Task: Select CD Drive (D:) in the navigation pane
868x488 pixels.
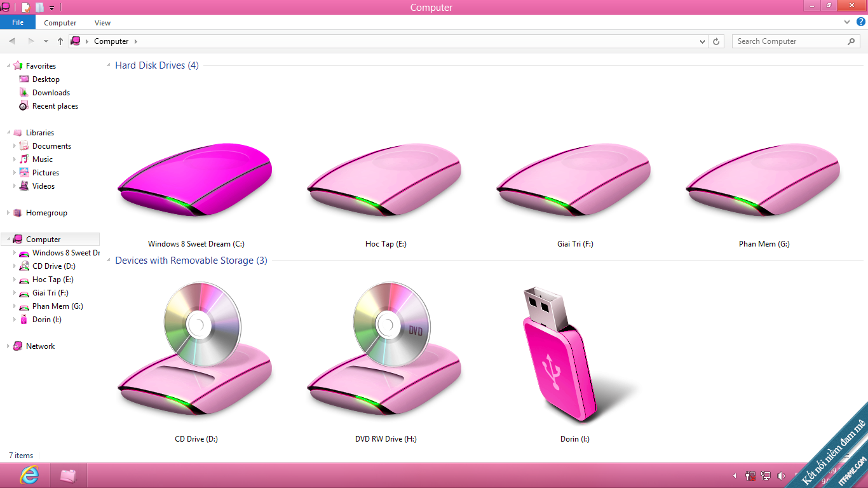Action: click(x=53, y=266)
